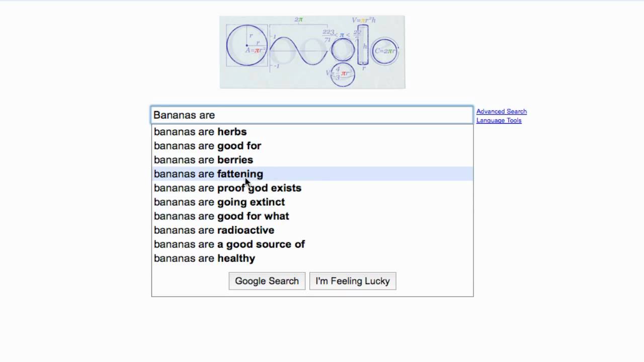Choose 'bananas are proof god exists'

227,188
